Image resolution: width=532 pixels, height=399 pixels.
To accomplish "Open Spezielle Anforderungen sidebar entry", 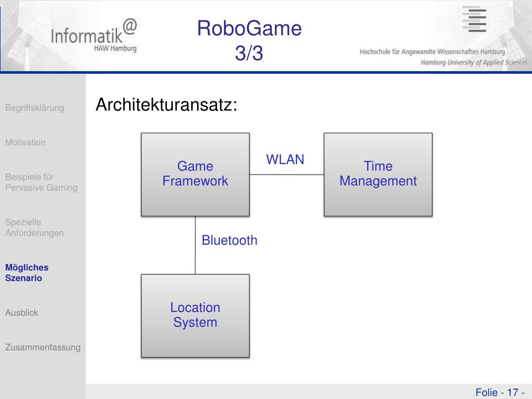I will [x=34, y=228].
